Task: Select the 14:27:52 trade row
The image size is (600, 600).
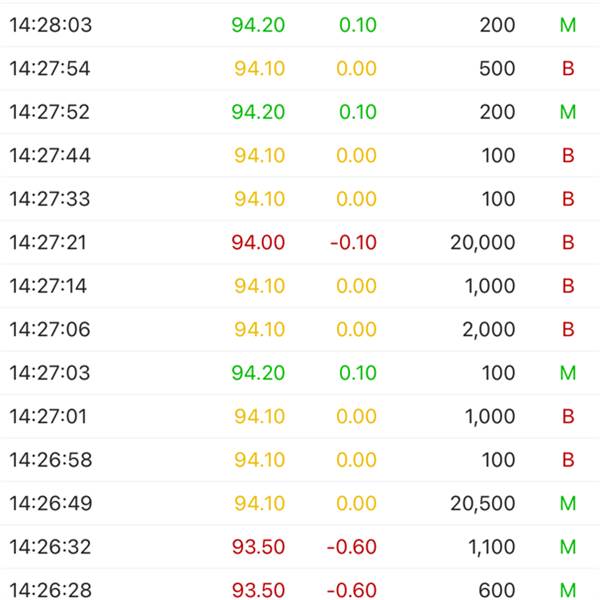Action: coord(300,112)
